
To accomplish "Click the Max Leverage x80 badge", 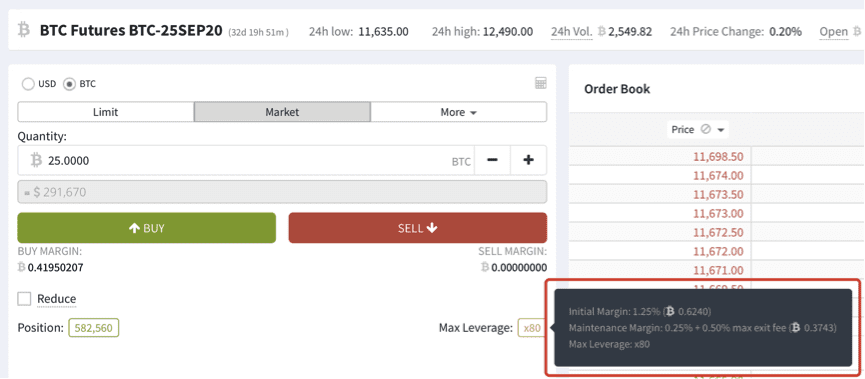I will click(x=532, y=328).
